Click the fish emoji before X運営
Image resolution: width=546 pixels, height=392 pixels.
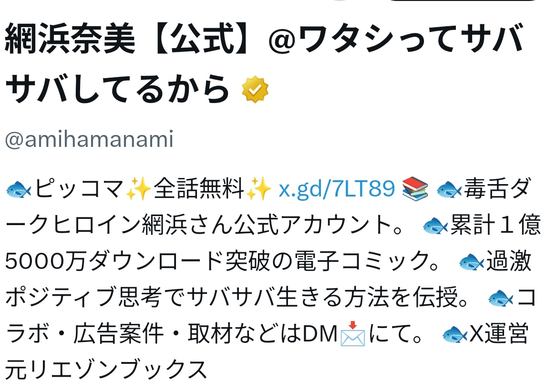pos(455,334)
